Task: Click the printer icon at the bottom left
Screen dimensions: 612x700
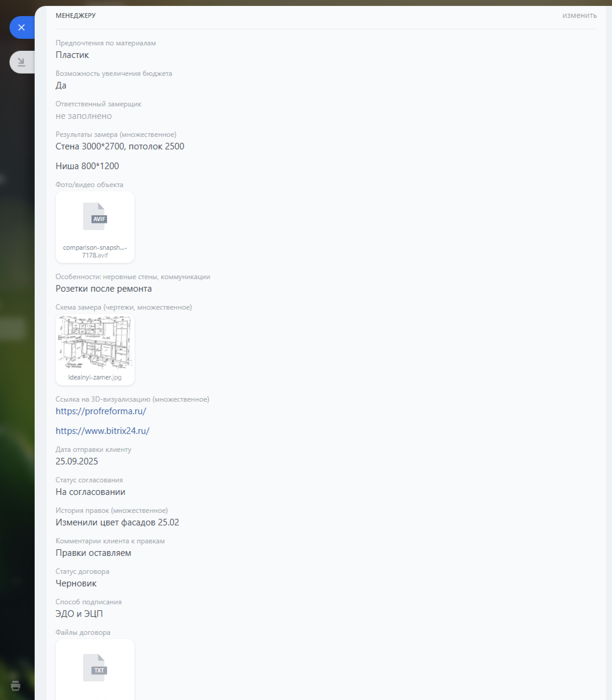Action: (x=16, y=685)
